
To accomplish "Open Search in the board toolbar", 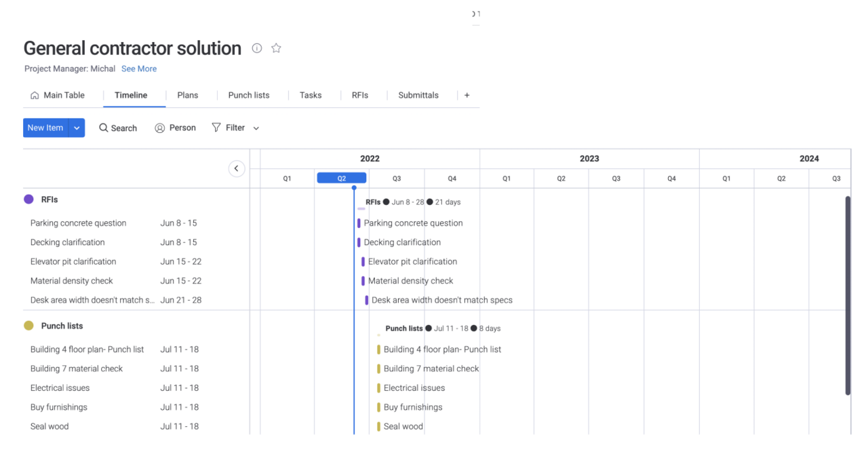I will pos(118,128).
